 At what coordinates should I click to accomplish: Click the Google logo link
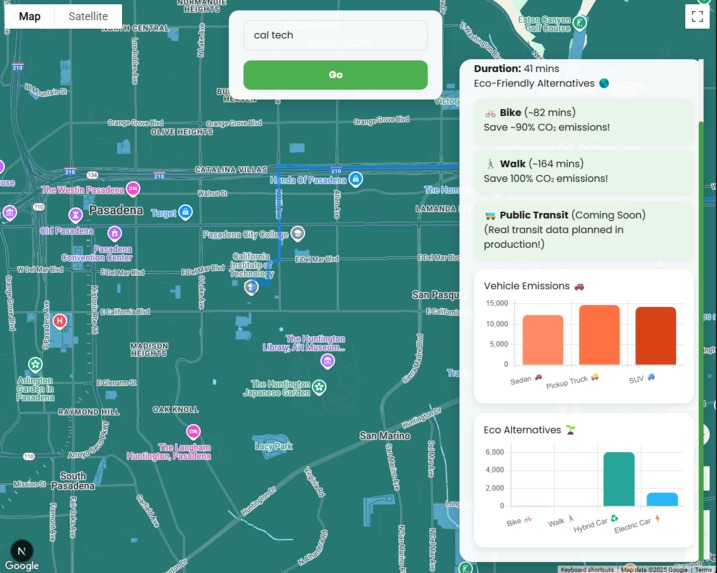click(x=22, y=566)
